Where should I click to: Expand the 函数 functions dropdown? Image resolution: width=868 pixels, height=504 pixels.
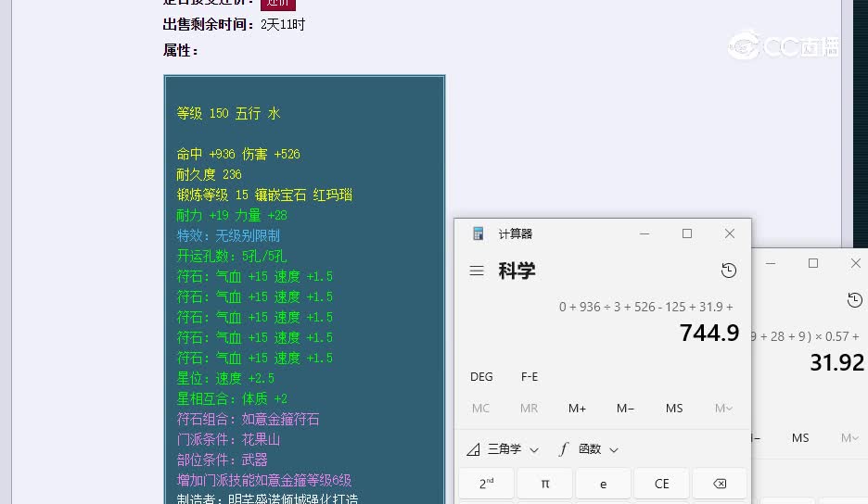pyautogui.click(x=588, y=449)
